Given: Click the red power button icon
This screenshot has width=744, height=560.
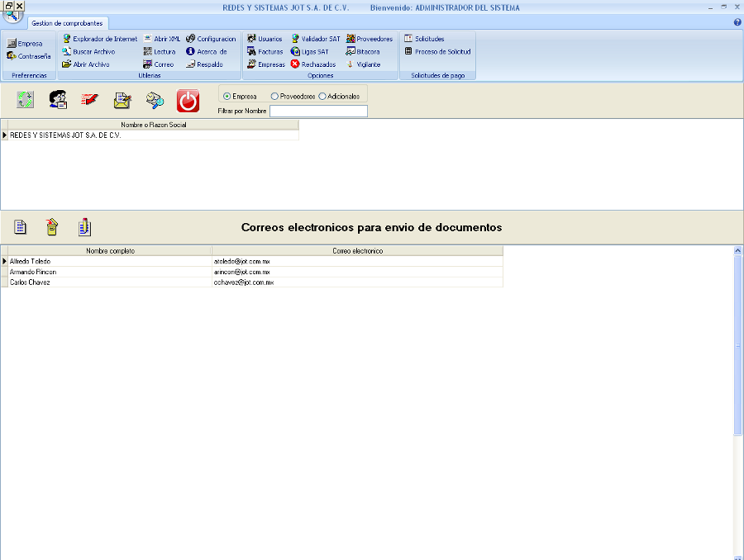Looking at the screenshot, I should tap(188, 100).
